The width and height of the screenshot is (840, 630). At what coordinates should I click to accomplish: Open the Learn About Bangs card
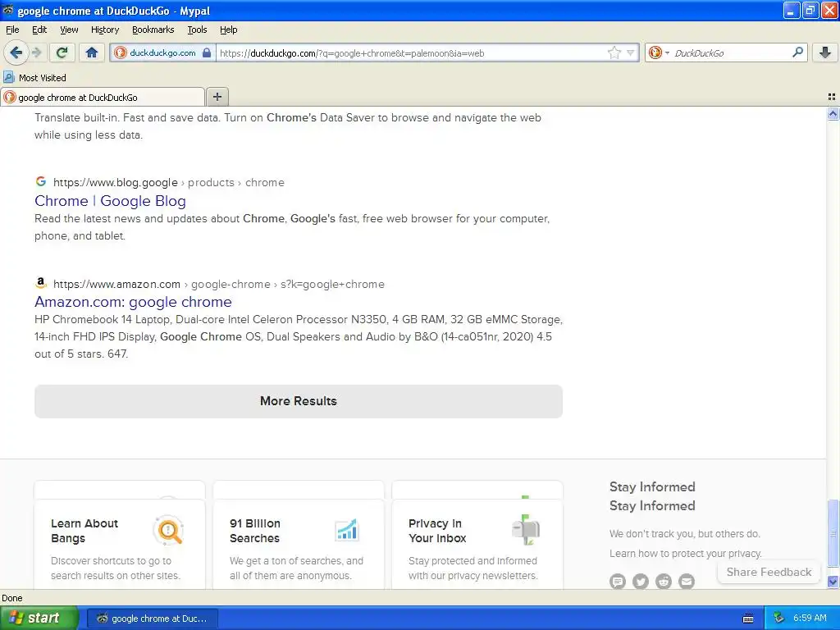120,545
